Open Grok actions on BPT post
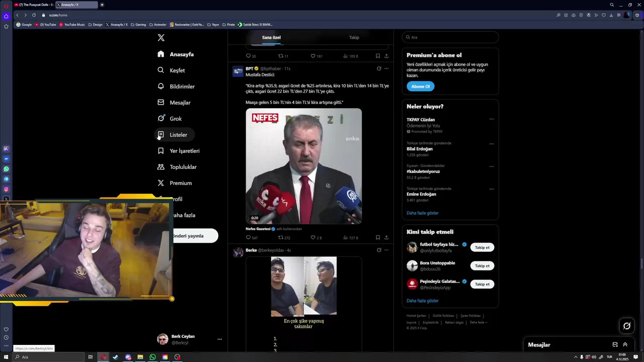 coord(379,68)
